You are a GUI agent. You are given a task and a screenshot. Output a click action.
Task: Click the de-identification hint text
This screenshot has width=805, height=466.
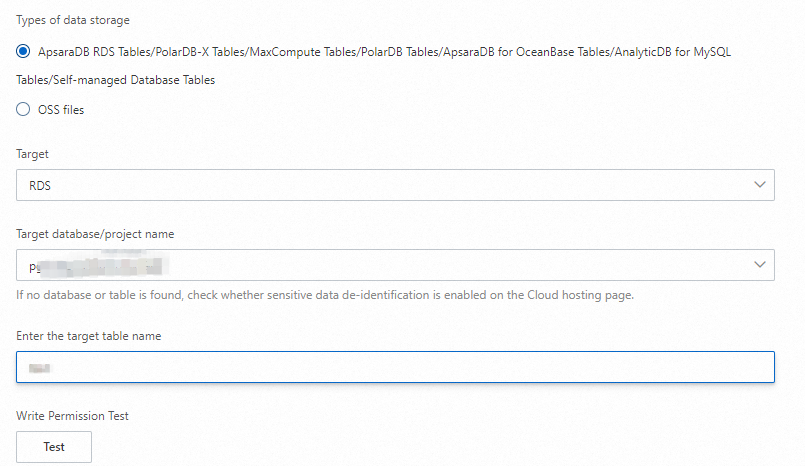pos(325,295)
